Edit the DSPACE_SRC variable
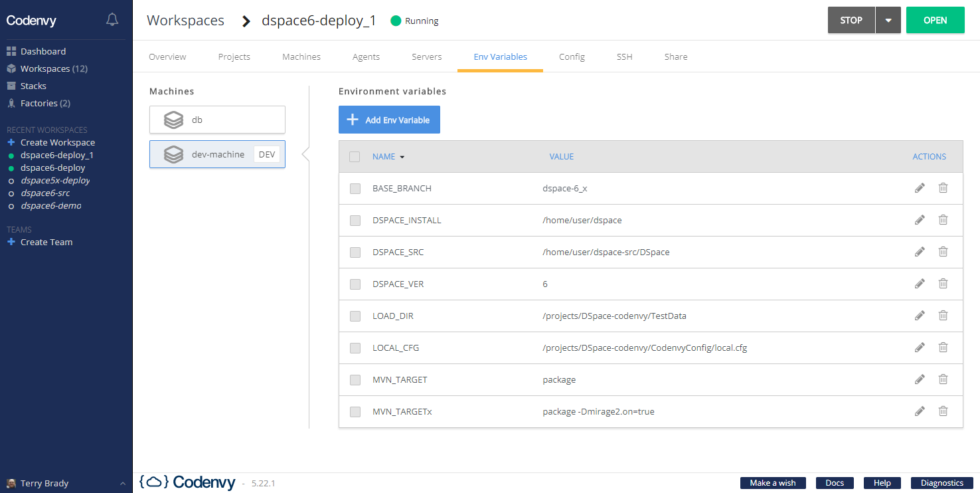 click(x=920, y=252)
